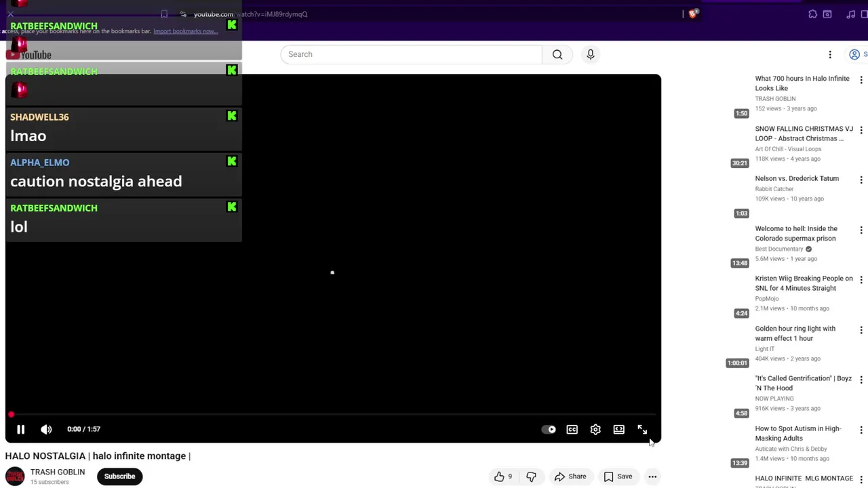Viewport: 868px width, 488px height.
Task: Open more actions menu beside Save
Action: [652, 476]
